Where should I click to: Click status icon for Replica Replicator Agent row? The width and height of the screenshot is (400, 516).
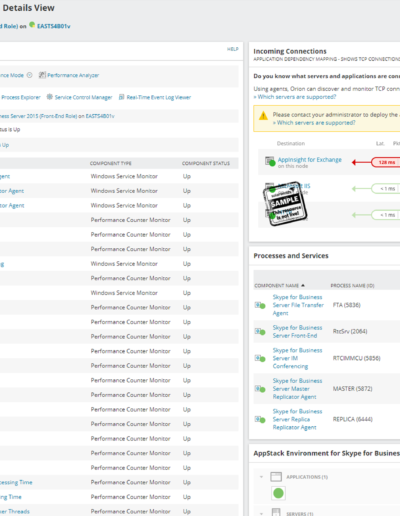tap(260, 419)
